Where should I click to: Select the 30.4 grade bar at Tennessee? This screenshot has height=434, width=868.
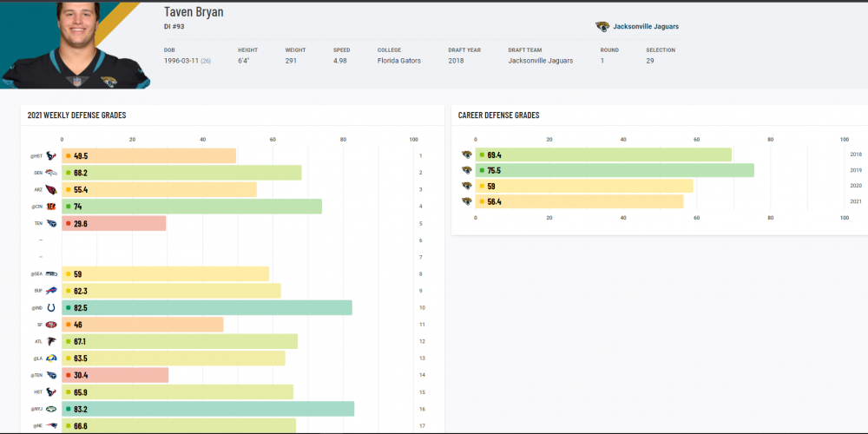pos(115,375)
